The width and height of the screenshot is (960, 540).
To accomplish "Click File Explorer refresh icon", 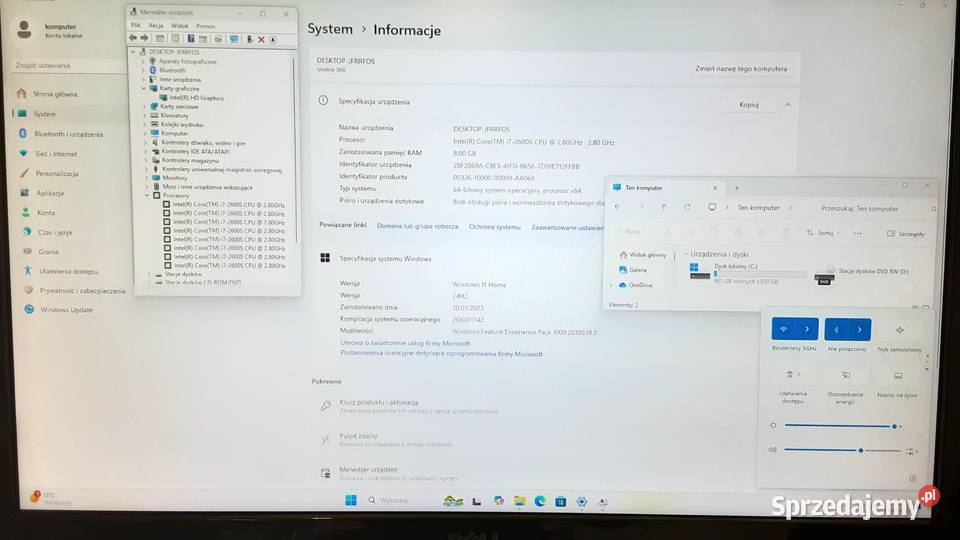I will tap(687, 208).
